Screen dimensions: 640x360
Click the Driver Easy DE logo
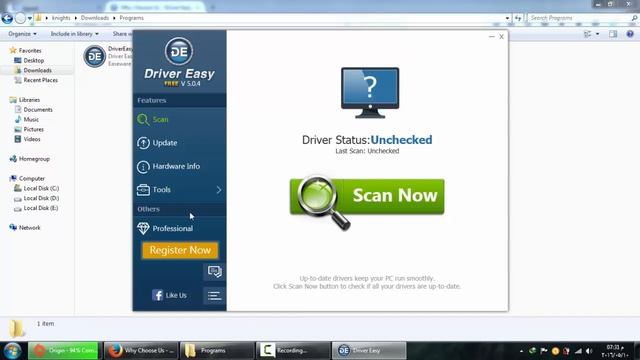(x=179, y=51)
